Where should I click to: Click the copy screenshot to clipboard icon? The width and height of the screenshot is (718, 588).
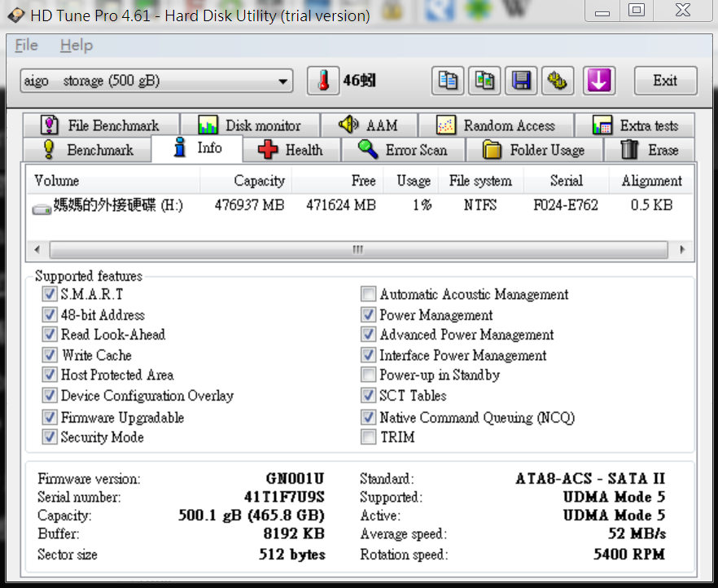(485, 81)
